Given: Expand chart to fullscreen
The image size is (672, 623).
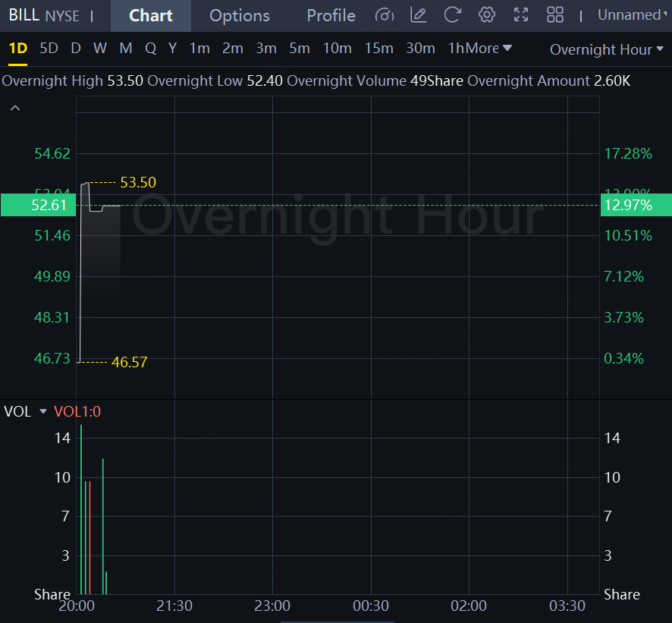Looking at the screenshot, I should 521,15.
